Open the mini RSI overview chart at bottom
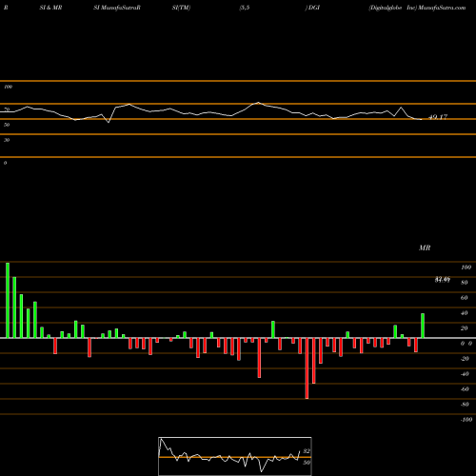 click(x=235, y=456)
